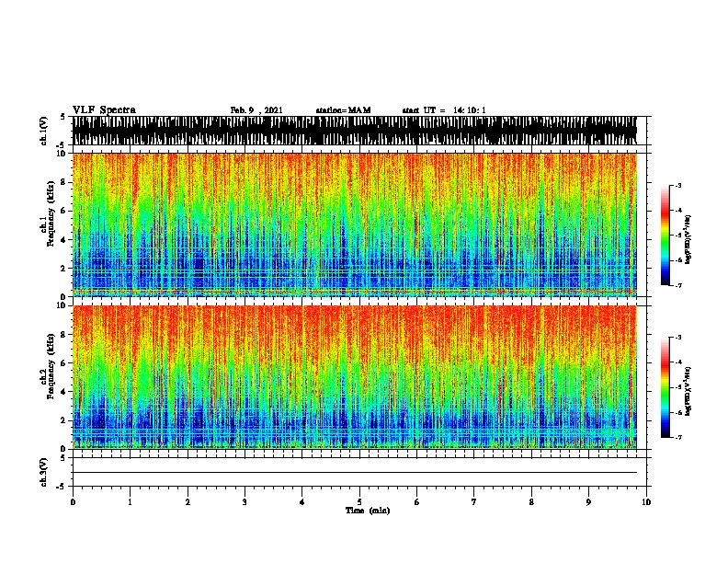The width and height of the screenshot is (728, 563).
Task: Click the ch.2 spectrogram color scale bar
Action: (665, 387)
